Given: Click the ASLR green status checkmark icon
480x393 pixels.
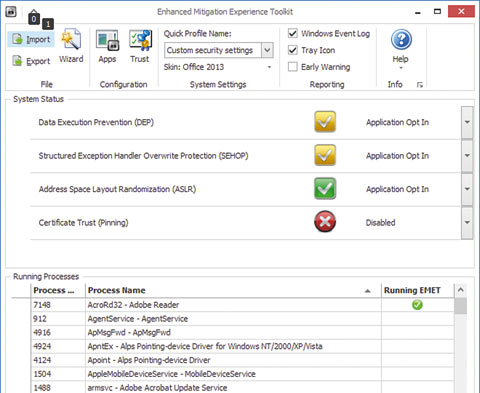Looking at the screenshot, I should click(325, 189).
